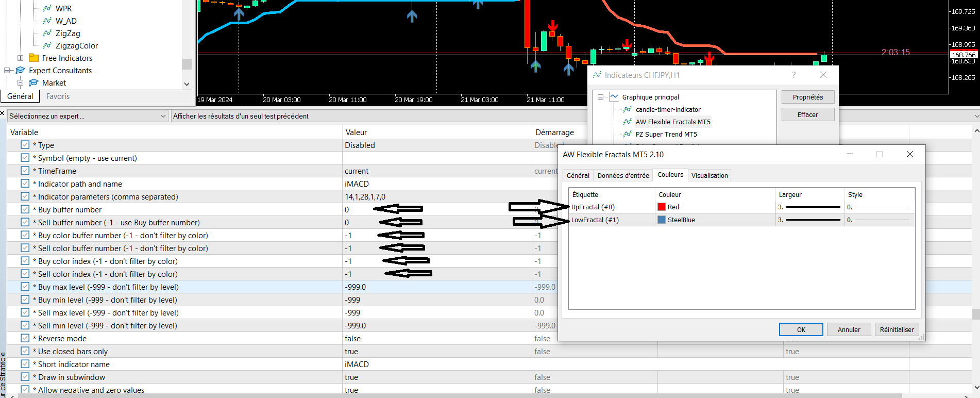
Task: Open the Données d'entrée tab
Action: (x=623, y=175)
